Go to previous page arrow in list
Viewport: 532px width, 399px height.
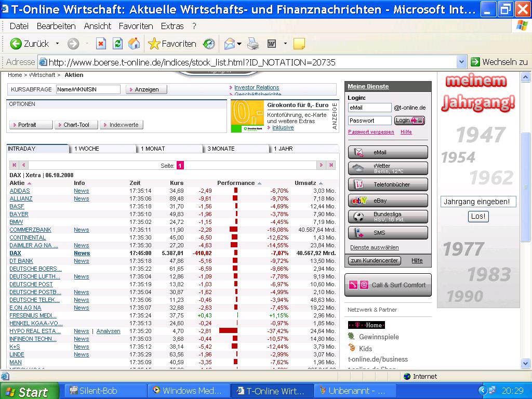click(23, 165)
